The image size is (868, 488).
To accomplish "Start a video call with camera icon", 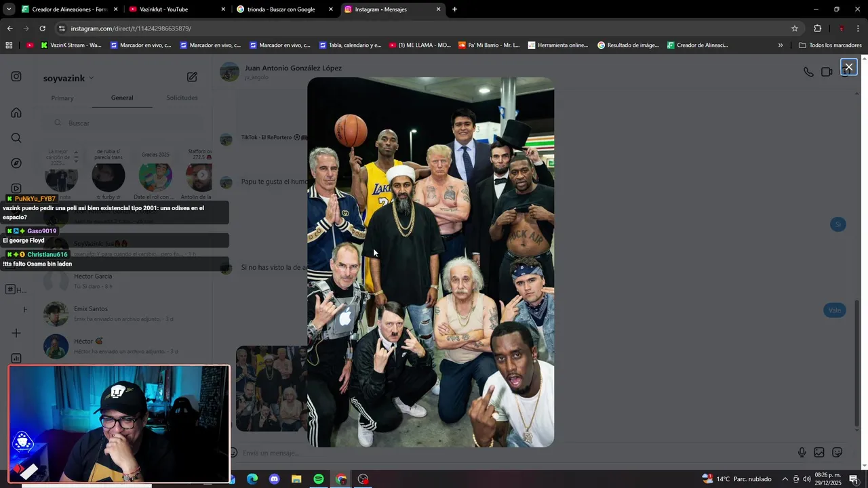I will (827, 72).
